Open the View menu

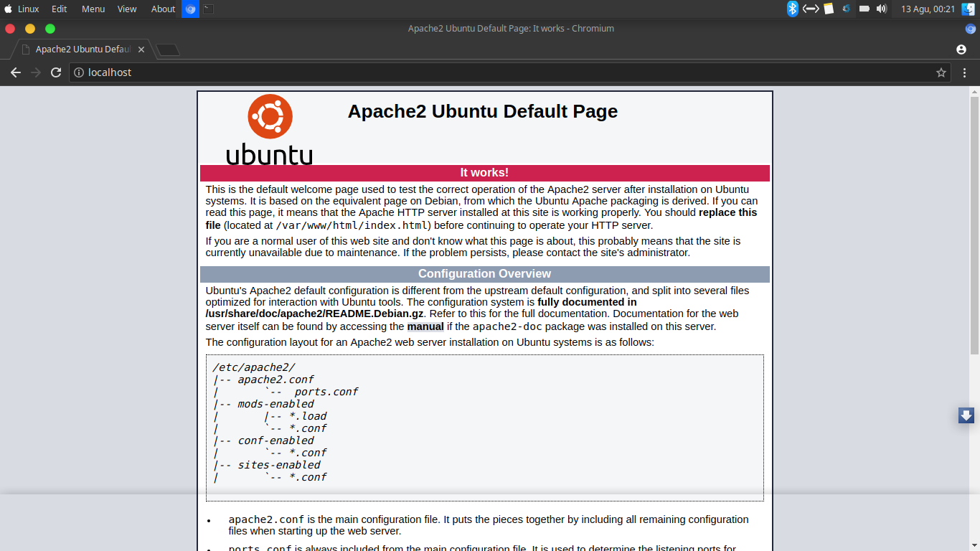coord(126,9)
